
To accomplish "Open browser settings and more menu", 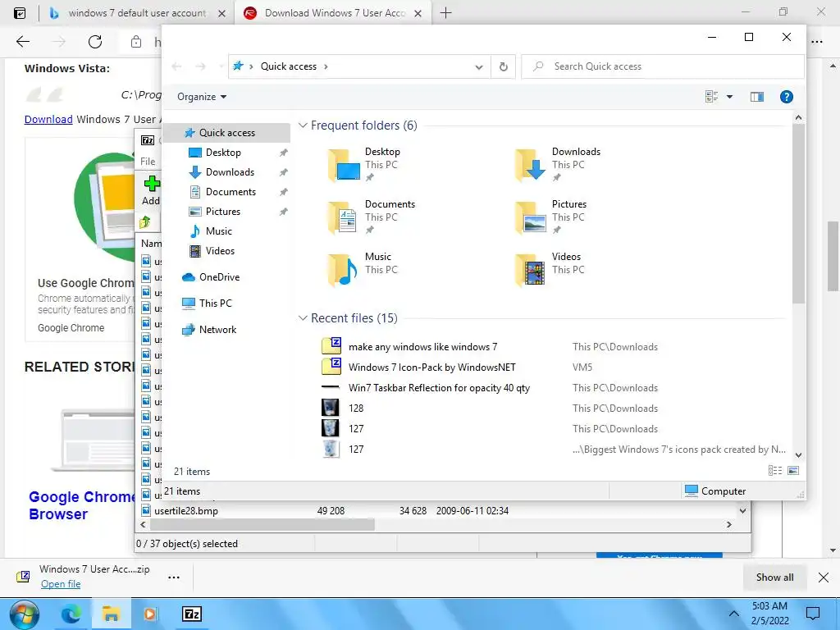I will point(817,42).
